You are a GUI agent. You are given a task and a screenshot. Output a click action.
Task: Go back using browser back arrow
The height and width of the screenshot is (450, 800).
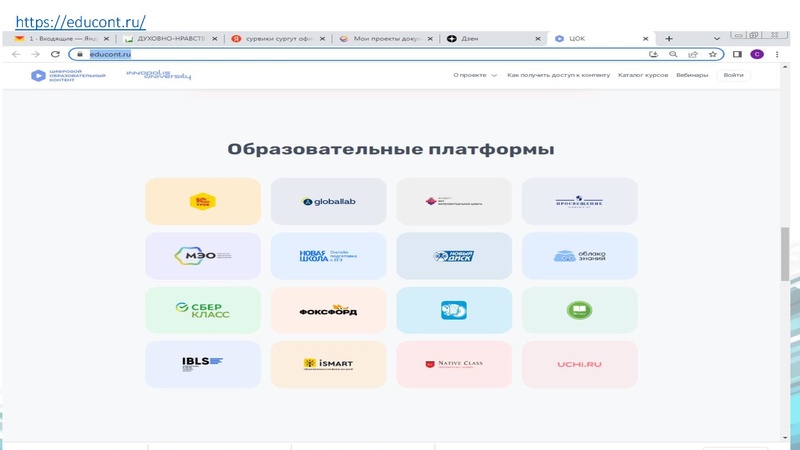coord(16,54)
